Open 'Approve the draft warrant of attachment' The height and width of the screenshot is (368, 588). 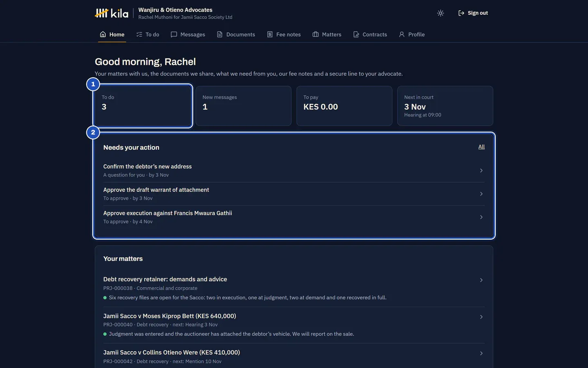[x=294, y=194]
